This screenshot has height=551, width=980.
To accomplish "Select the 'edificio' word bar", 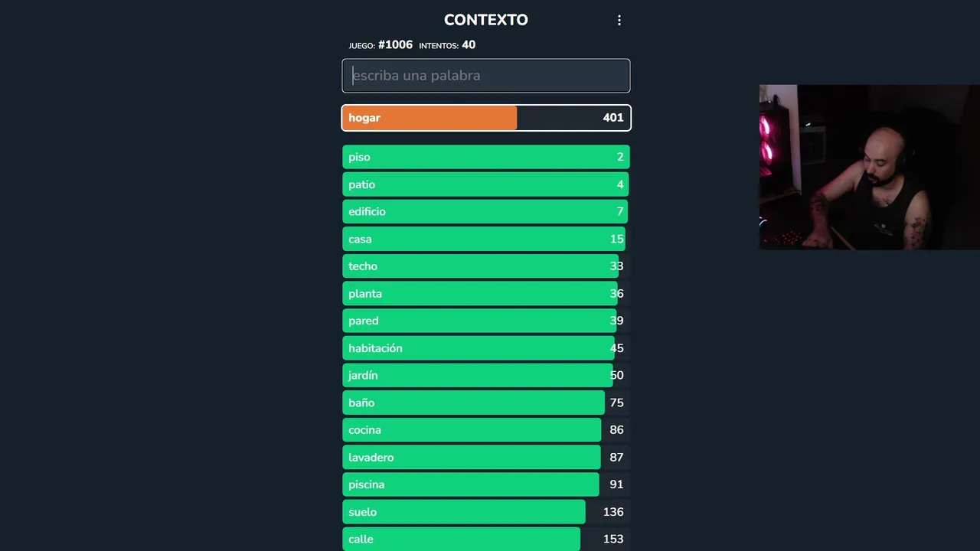I will (x=485, y=212).
